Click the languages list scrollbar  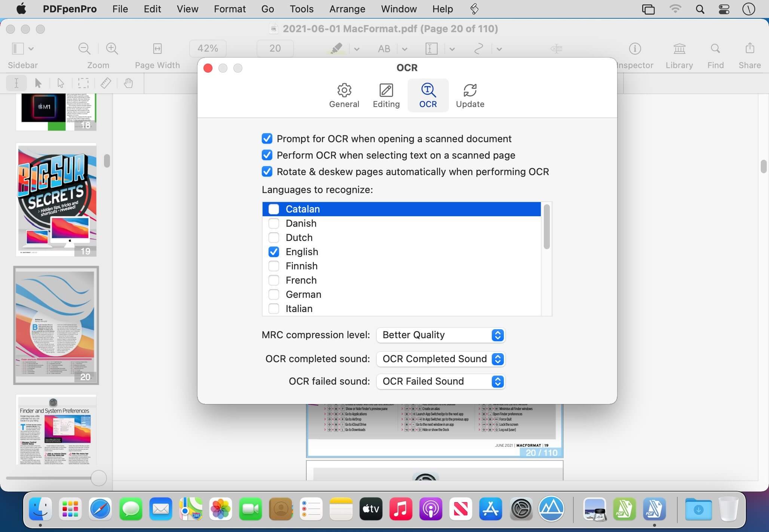pos(547,227)
